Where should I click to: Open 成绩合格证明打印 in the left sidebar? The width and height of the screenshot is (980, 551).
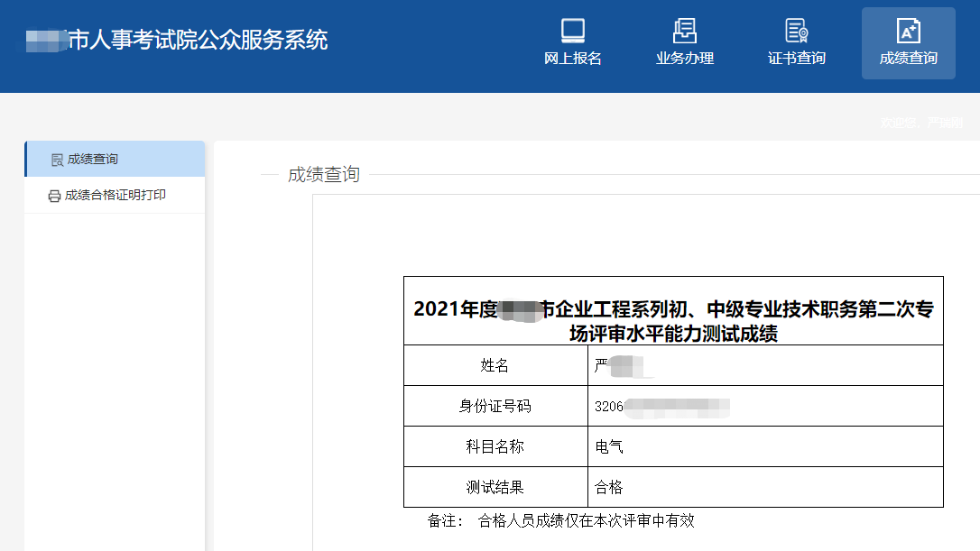[116, 196]
